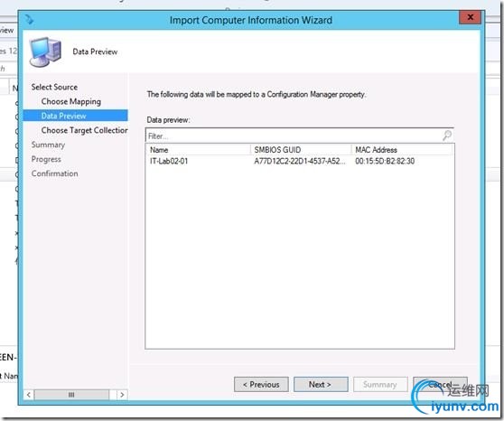Open the Select Source wizard step

pos(54,87)
